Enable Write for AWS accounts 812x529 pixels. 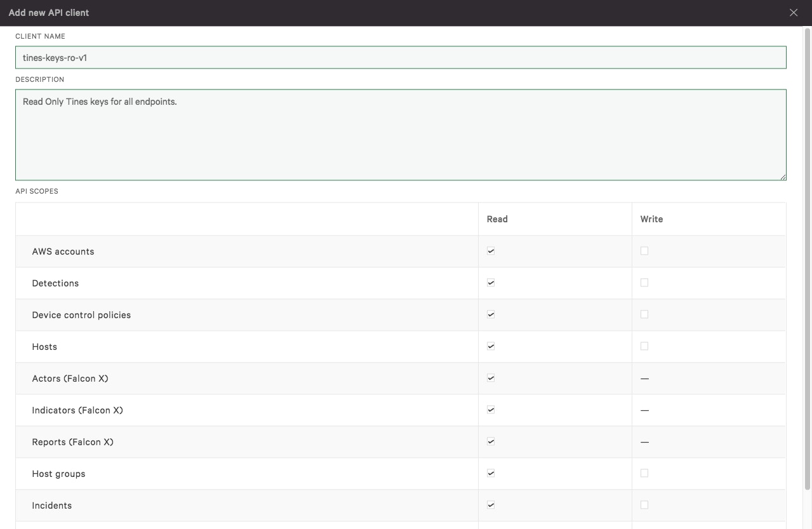pyautogui.click(x=644, y=251)
